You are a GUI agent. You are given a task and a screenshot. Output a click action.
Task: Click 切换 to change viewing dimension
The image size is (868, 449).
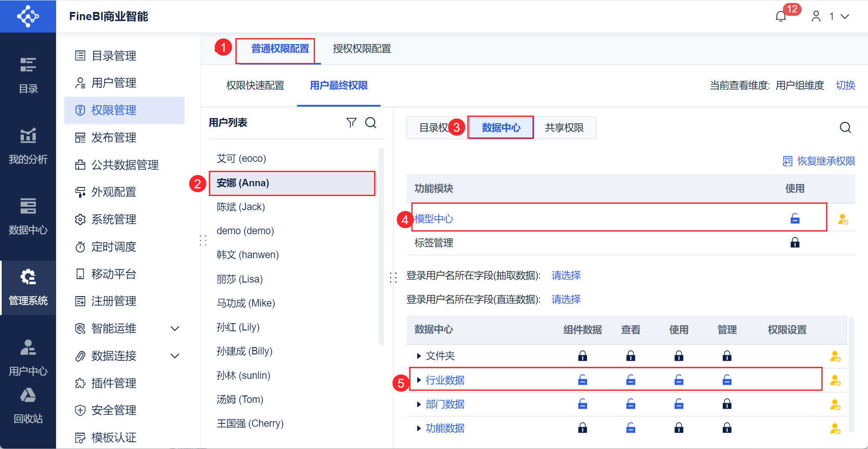coord(845,86)
